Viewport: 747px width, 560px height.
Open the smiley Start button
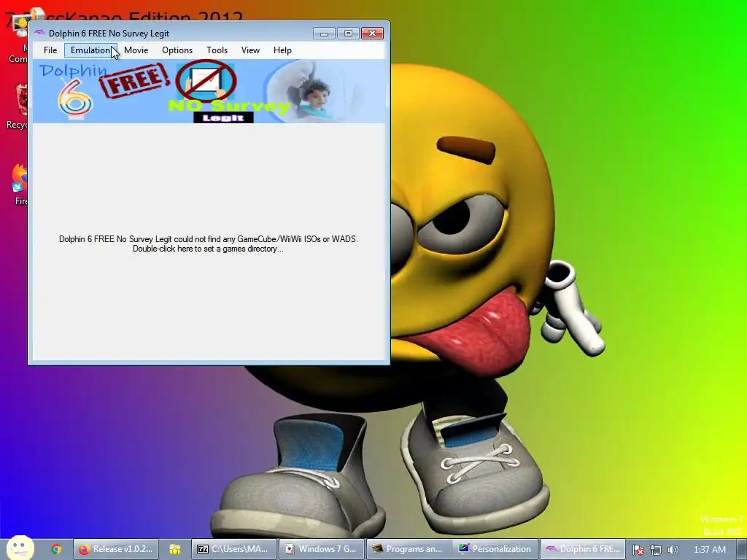click(x=20, y=548)
